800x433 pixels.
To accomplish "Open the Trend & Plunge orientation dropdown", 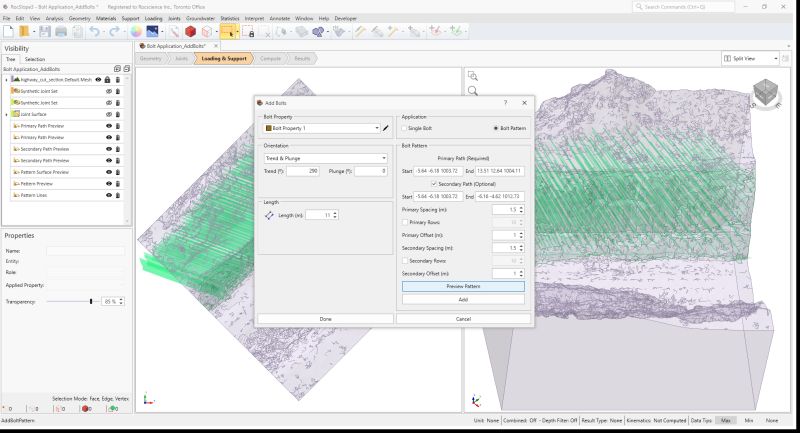I will (326, 158).
